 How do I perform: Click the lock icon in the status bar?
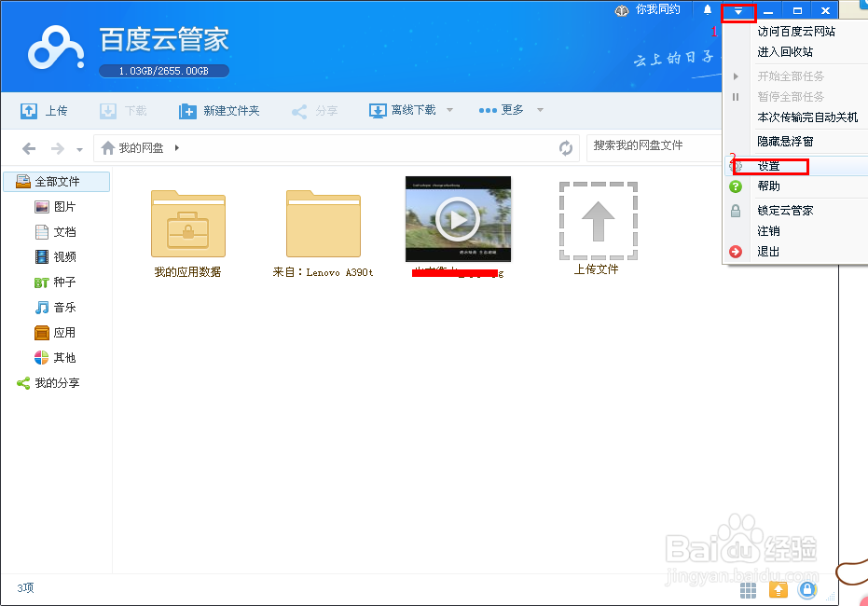click(x=807, y=590)
